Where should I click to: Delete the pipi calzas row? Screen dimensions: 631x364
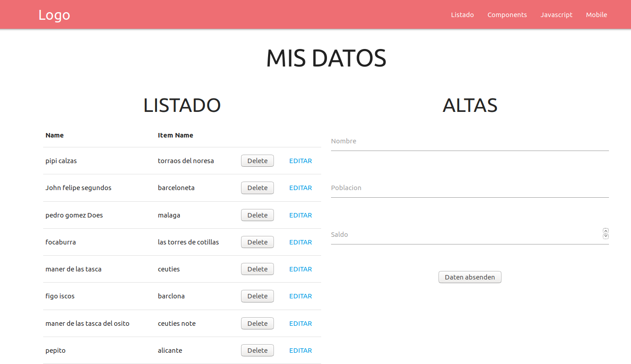coord(257,161)
